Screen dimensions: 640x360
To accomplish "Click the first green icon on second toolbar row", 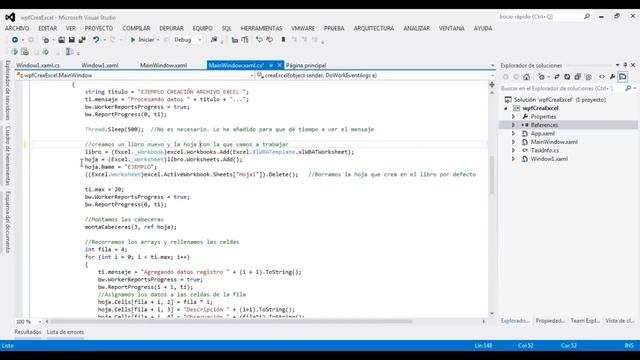I will click(15, 52).
